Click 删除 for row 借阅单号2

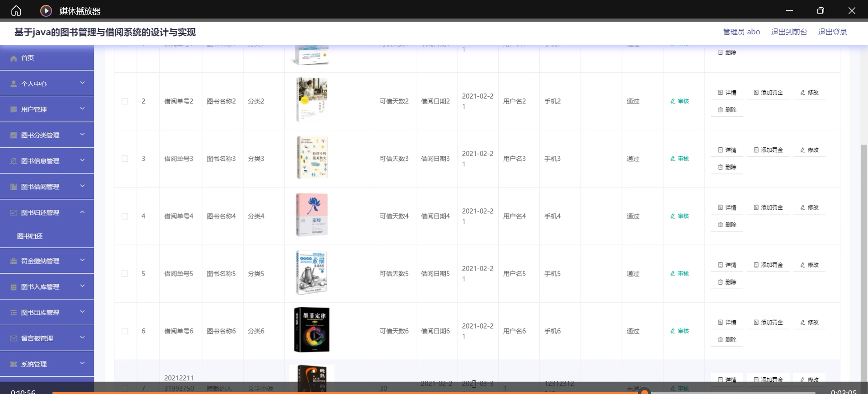point(727,110)
